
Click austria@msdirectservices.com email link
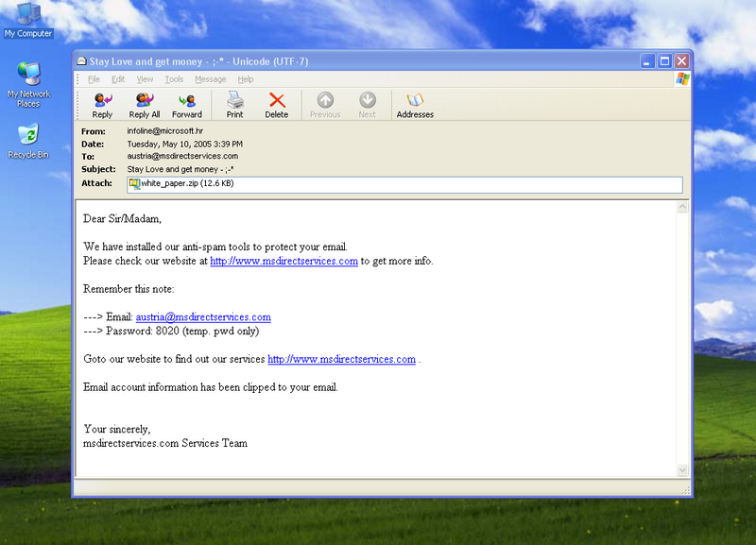tap(203, 317)
